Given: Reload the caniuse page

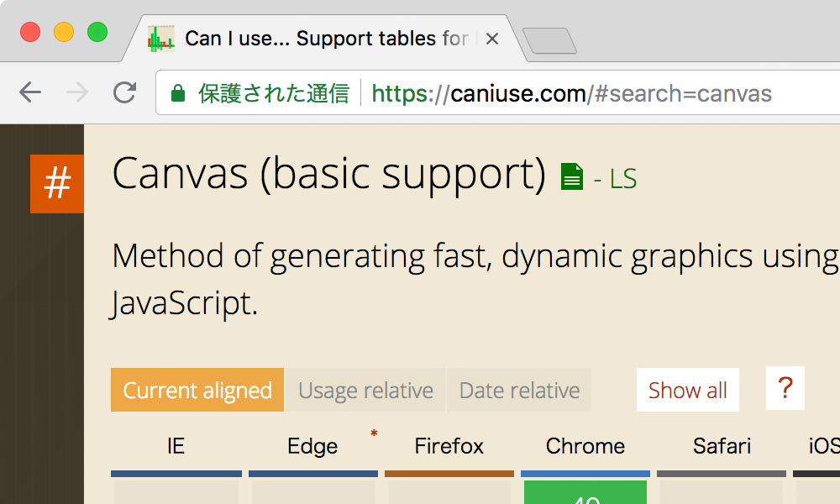Looking at the screenshot, I should click(x=125, y=92).
